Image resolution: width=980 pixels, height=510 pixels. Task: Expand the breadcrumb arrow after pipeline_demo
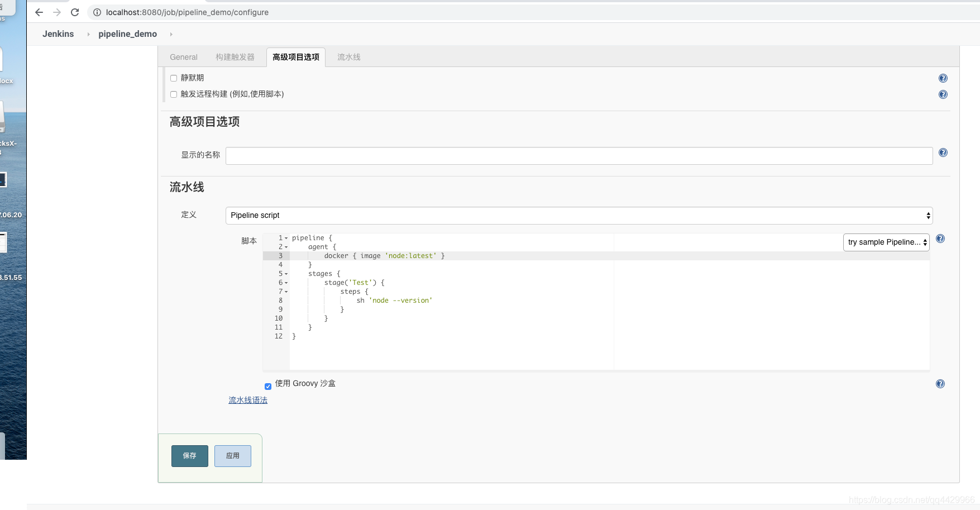click(x=171, y=35)
